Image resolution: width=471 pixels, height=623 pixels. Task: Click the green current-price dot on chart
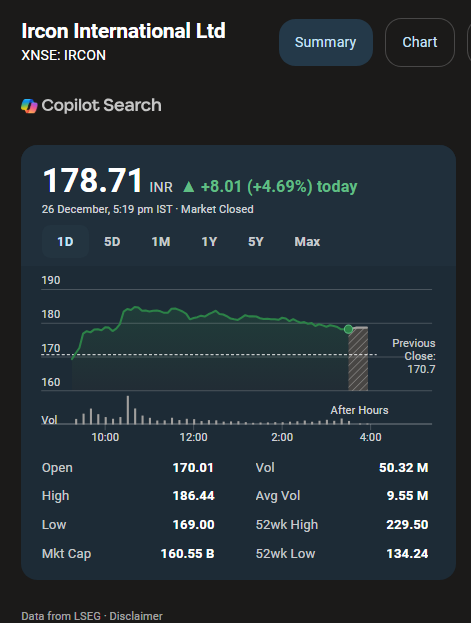coord(348,329)
